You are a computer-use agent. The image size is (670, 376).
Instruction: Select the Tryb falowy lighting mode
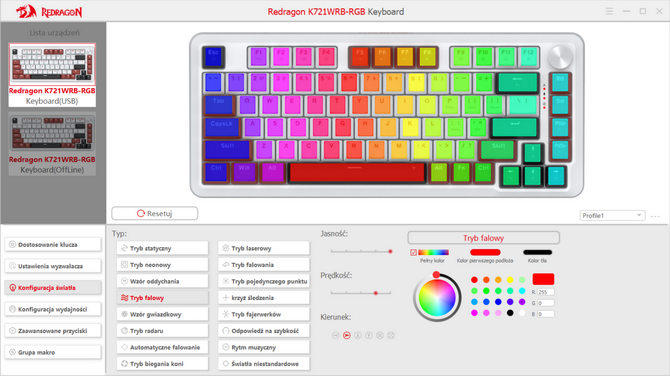pos(162,298)
